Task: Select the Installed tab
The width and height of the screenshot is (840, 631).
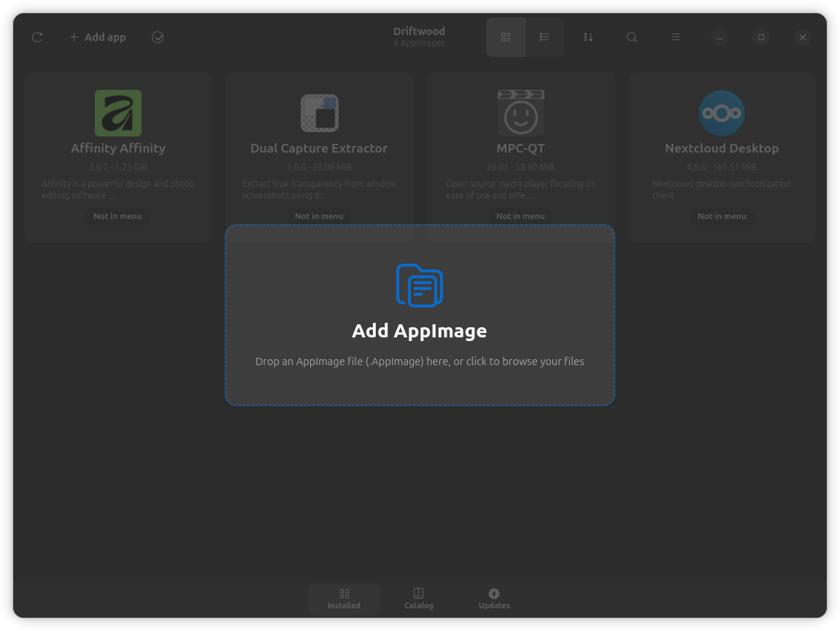Action: tap(344, 599)
